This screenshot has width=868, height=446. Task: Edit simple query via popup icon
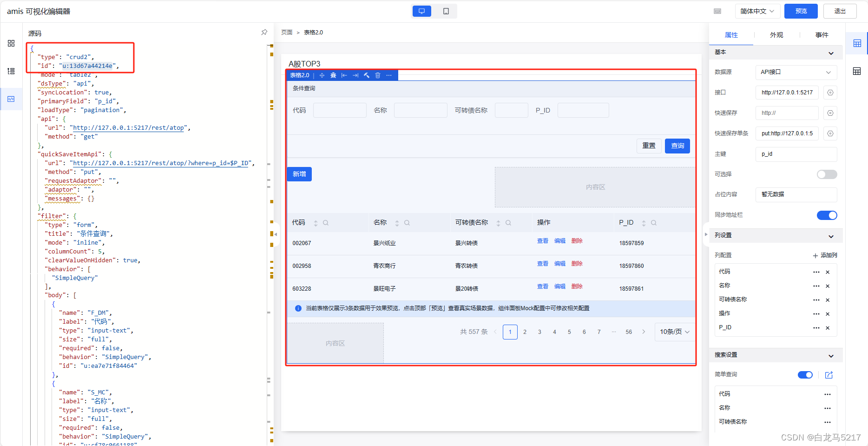click(829, 375)
